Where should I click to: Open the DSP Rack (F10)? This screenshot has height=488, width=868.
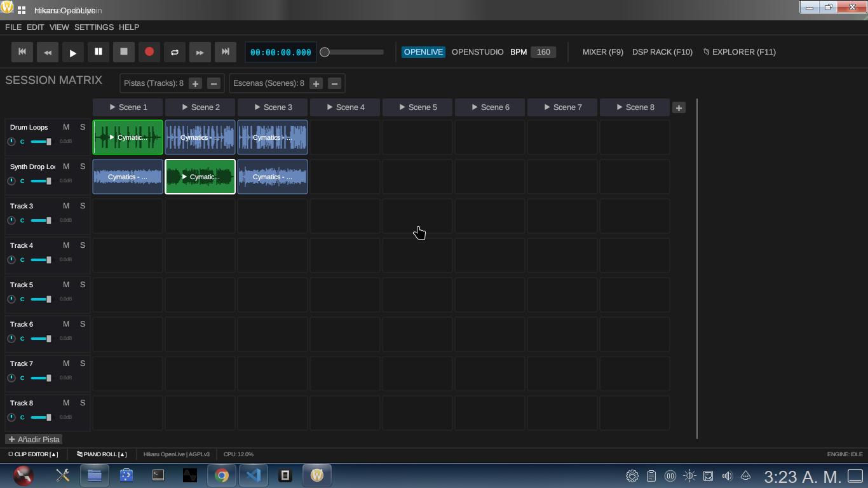tap(662, 52)
